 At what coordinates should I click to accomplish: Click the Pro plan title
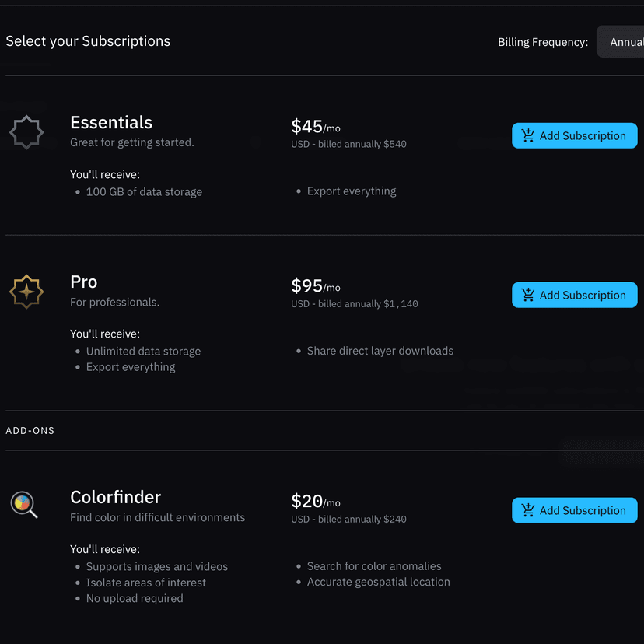pos(84,282)
